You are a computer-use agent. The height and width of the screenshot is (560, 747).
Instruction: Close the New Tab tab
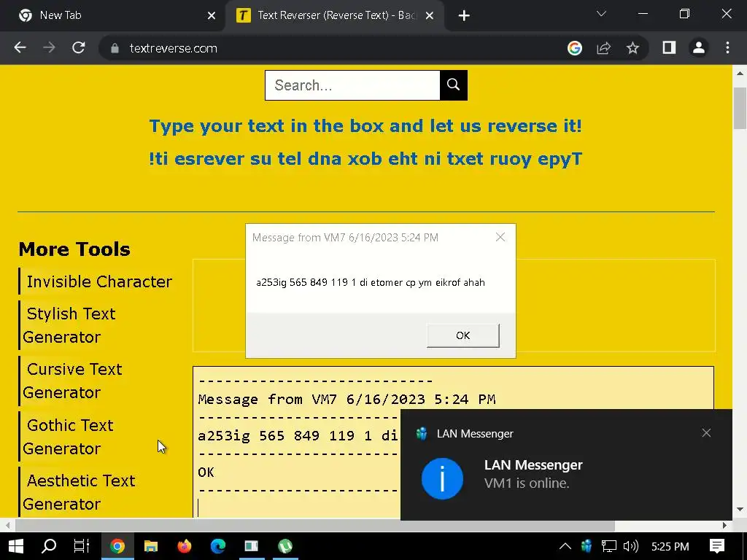[x=212, y=16]
